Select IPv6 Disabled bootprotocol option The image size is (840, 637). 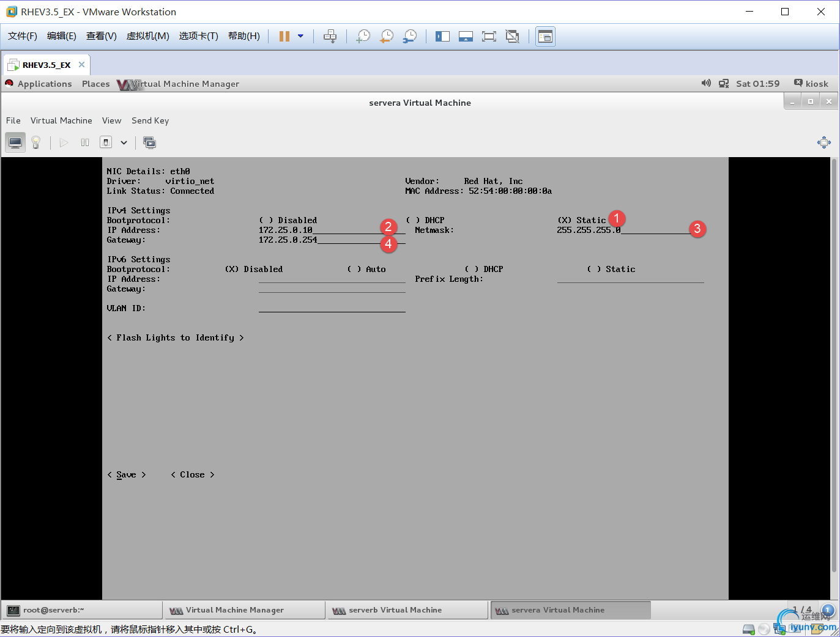click(x=254, y=269)
